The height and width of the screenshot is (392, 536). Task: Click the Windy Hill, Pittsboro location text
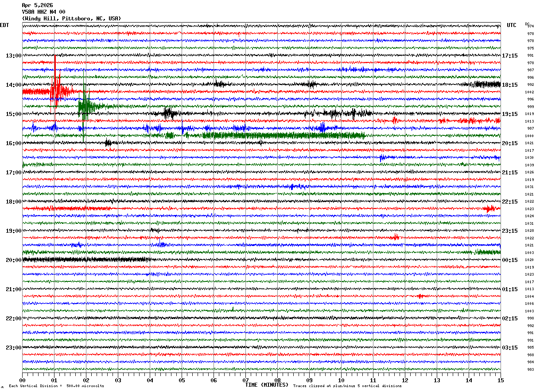point(71,19)
